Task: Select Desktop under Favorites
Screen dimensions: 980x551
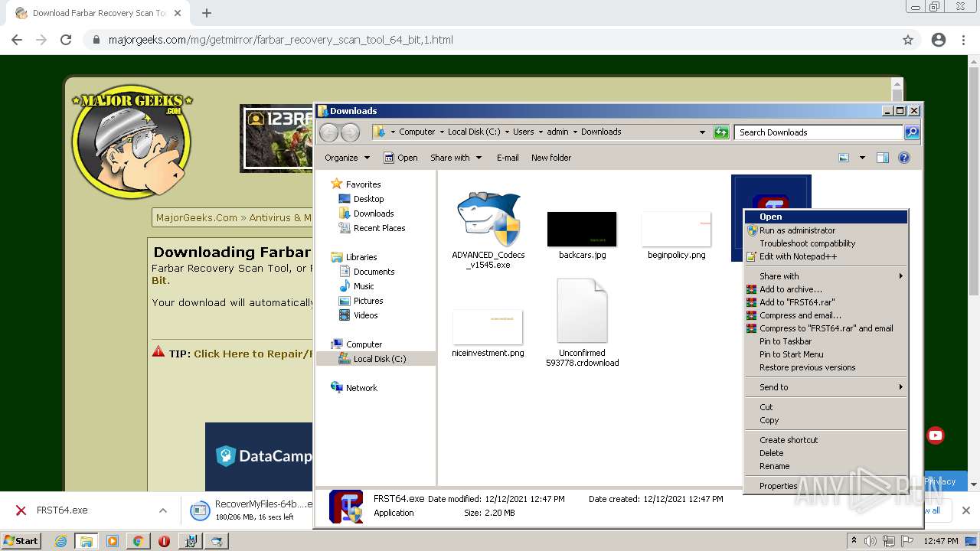Action: (368, 199)
